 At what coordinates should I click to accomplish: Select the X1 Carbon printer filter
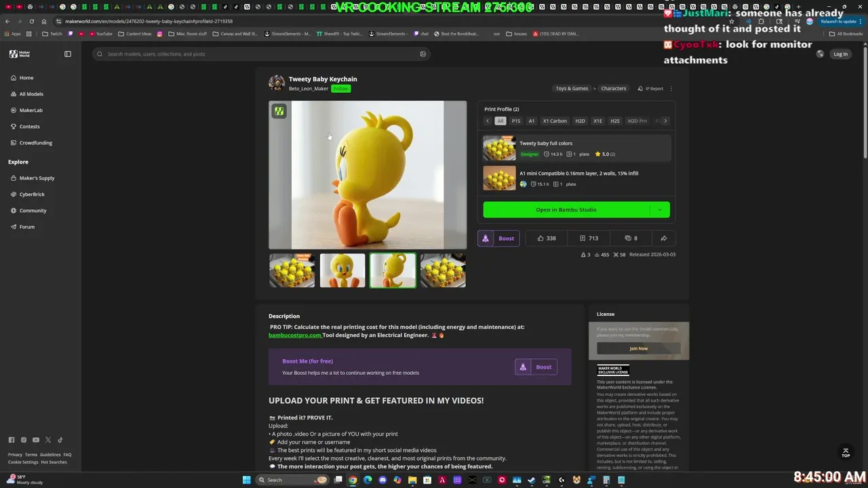(x=555, y=121)
